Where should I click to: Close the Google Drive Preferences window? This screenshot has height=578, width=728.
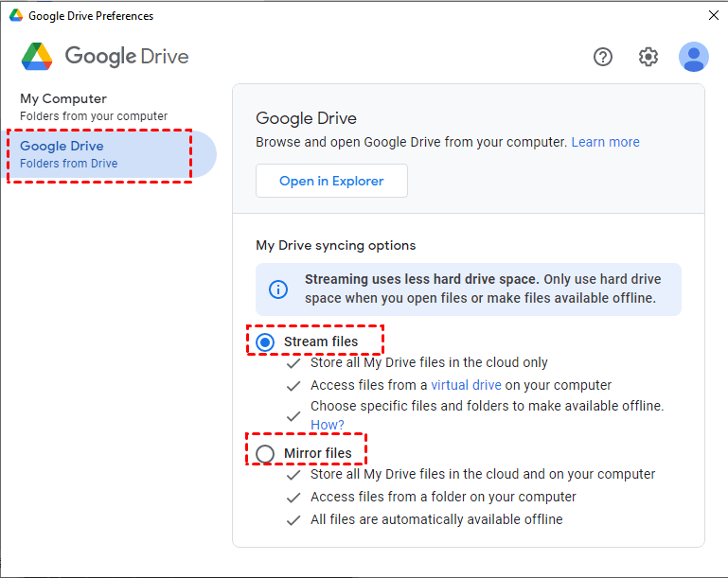[x=713, y=15]
